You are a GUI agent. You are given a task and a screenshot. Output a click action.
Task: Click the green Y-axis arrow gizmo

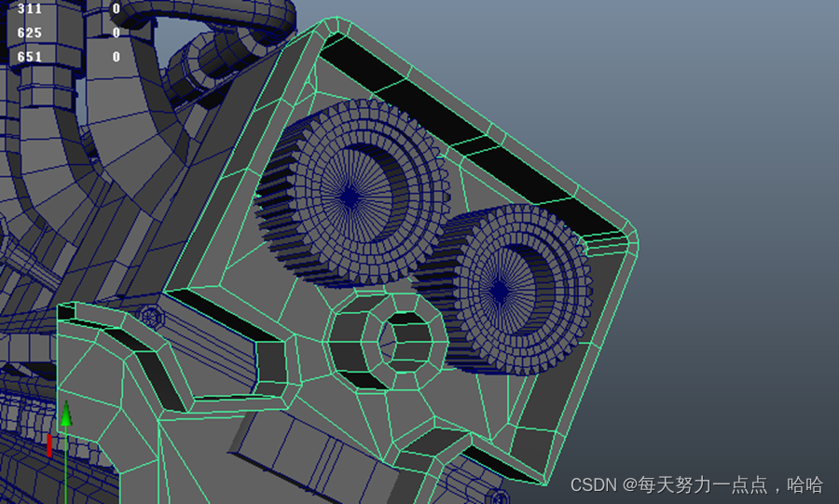(x=66, y=413)
